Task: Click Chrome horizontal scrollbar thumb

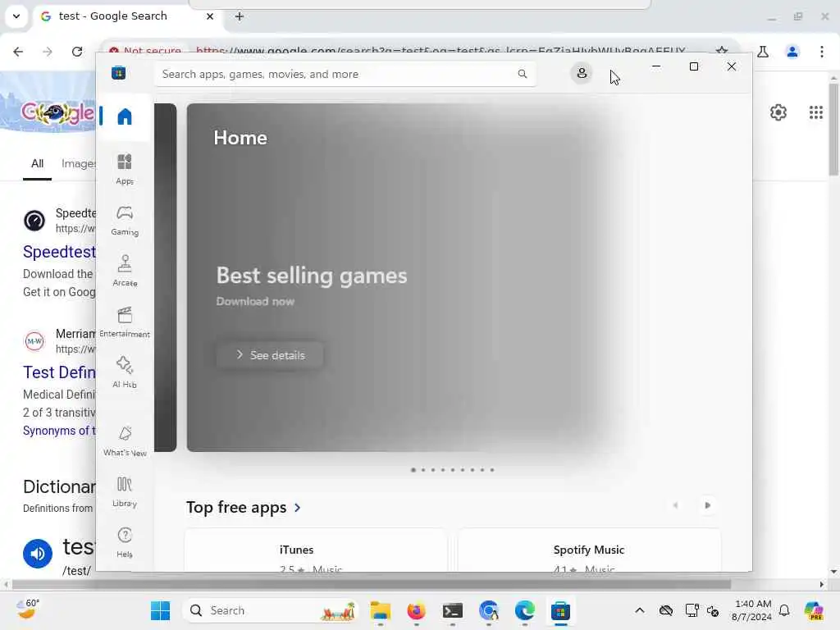Action: pos(372,584)
